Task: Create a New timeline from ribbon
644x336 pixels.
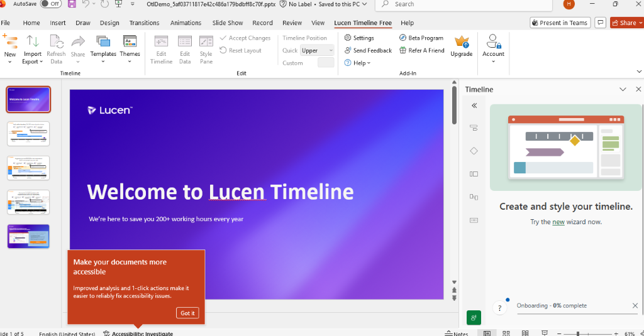Action: click(x=10, y=49)
